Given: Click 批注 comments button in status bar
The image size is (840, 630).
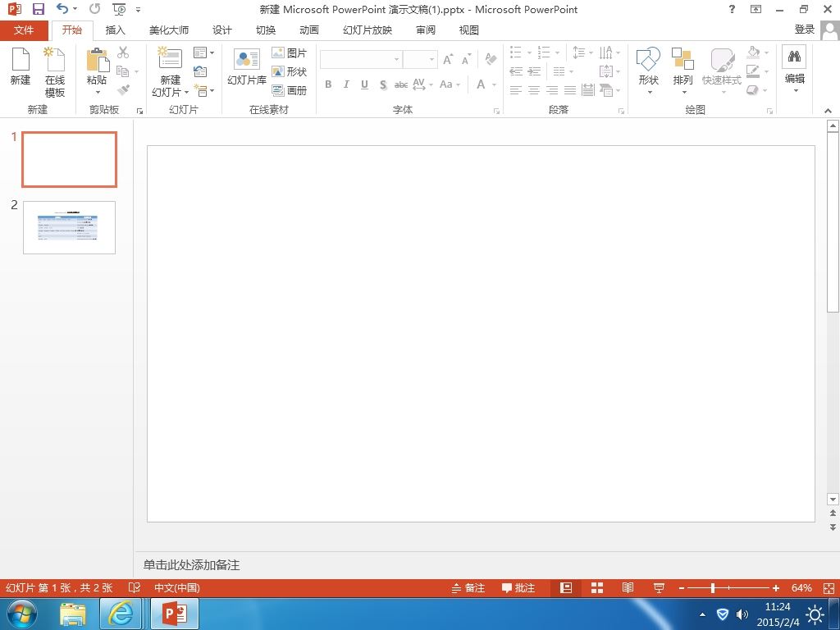Looking at the screenshot, I should pos(518,587).
